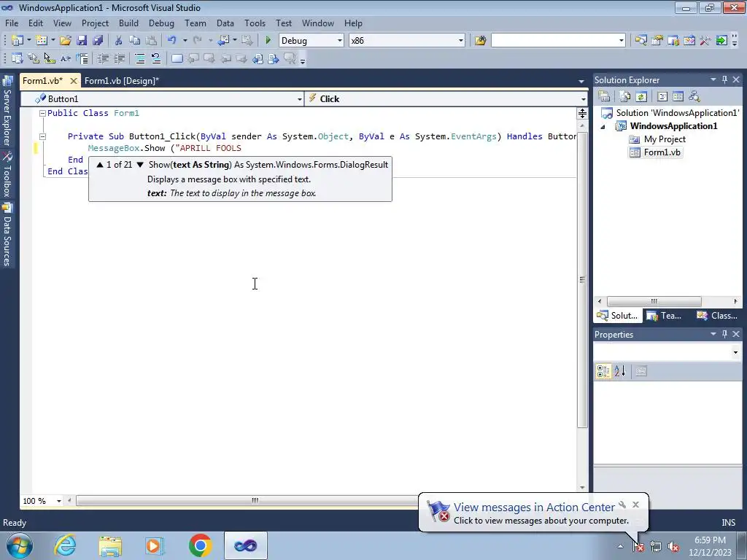747x560 pixels.
Task: Click the green arrow Start Page icon
Action: point(721,41)
